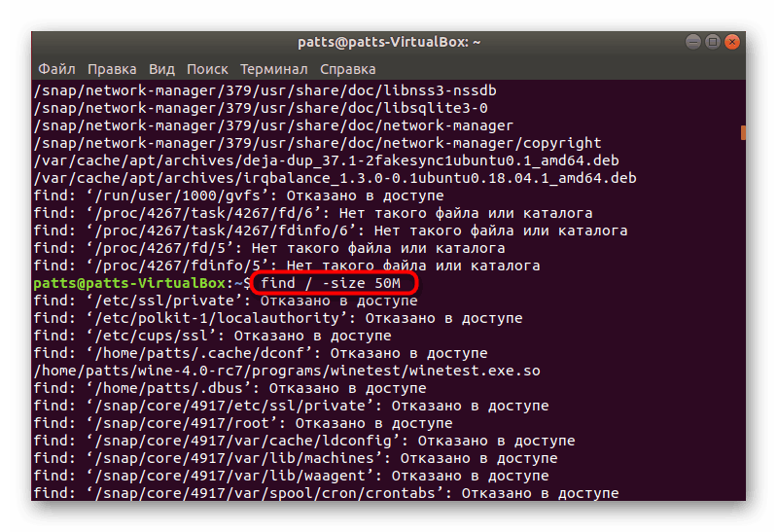This screenshot has height=532, width=777.
Task: Click the /proc/4267/fdinfo/5 error line
Action: pos(287,266)
